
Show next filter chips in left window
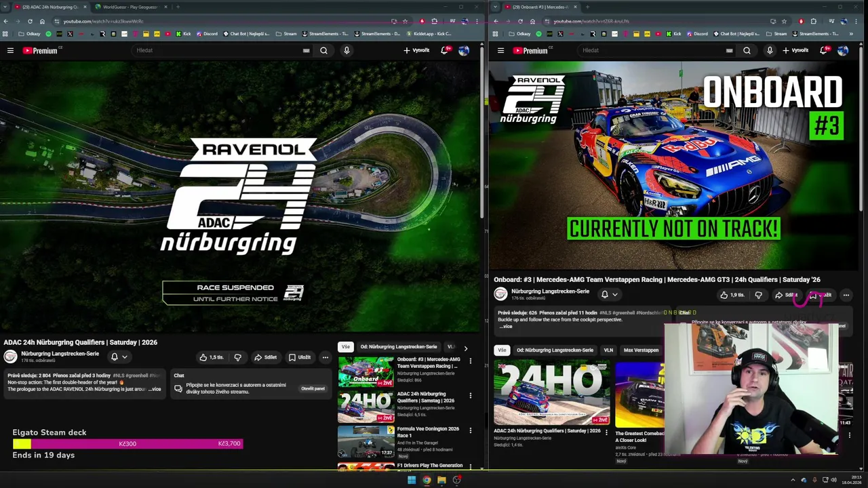coord(465,348)
